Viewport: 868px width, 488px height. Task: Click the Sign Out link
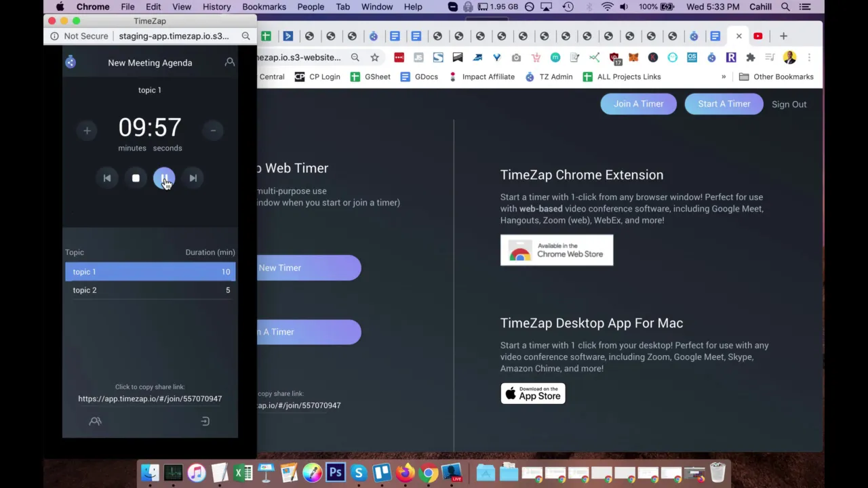(789, 104)
